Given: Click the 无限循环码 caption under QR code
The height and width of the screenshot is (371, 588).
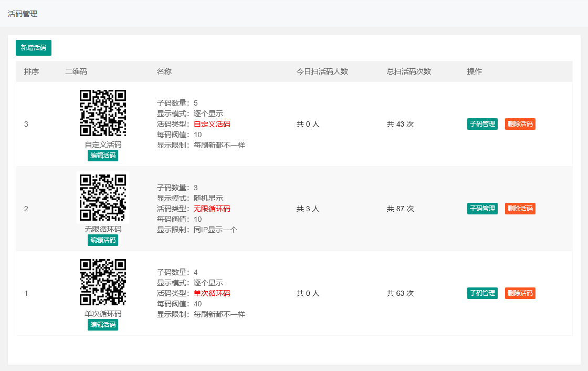Looking at the screenshot, I should tap(103, 229).
